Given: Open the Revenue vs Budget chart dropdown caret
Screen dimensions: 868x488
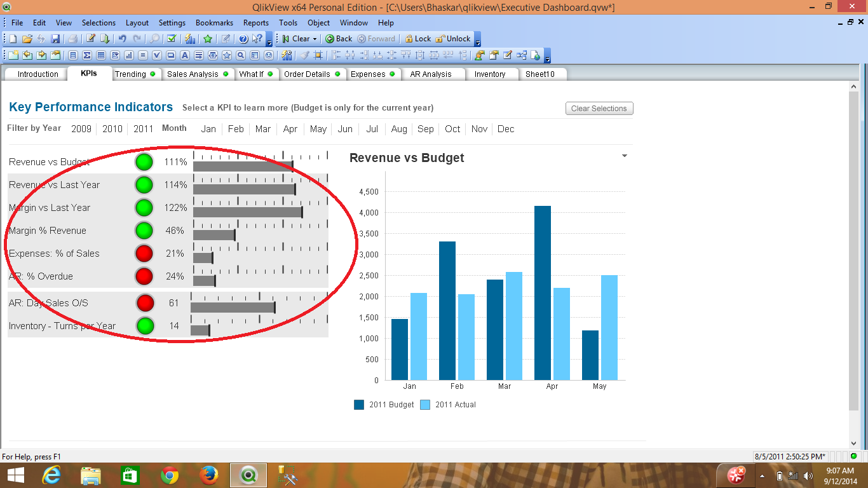Looking at the screenshot, I should pyautogui.click(x=624, y=155).
